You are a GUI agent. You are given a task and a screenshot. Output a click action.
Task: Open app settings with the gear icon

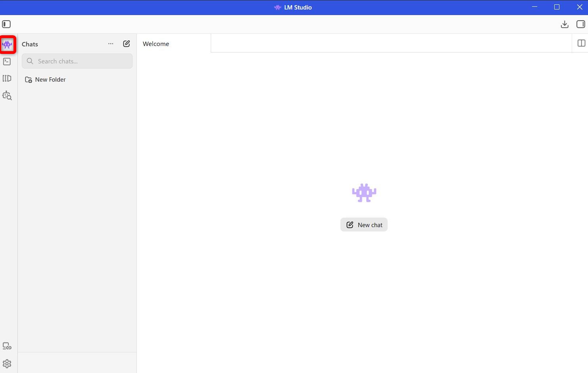coord(7,363)
